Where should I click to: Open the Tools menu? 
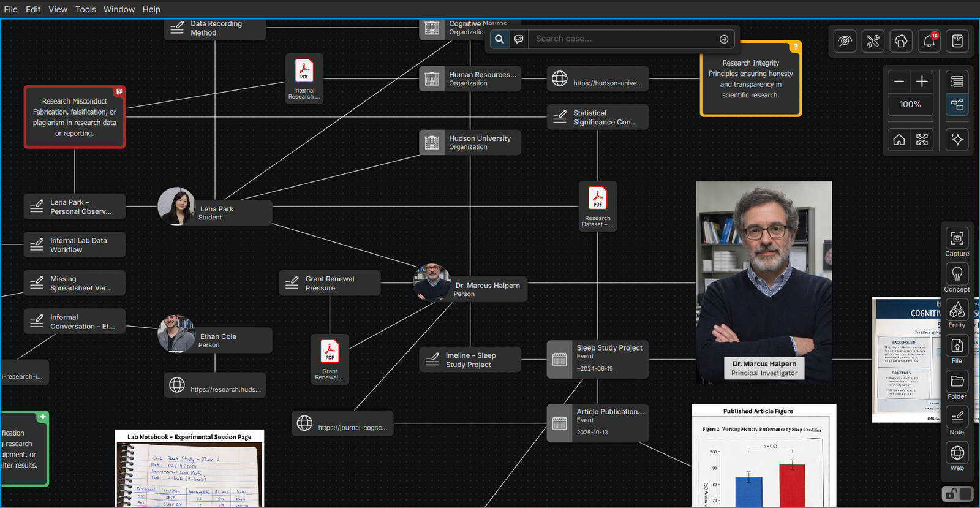click(86, 9)
